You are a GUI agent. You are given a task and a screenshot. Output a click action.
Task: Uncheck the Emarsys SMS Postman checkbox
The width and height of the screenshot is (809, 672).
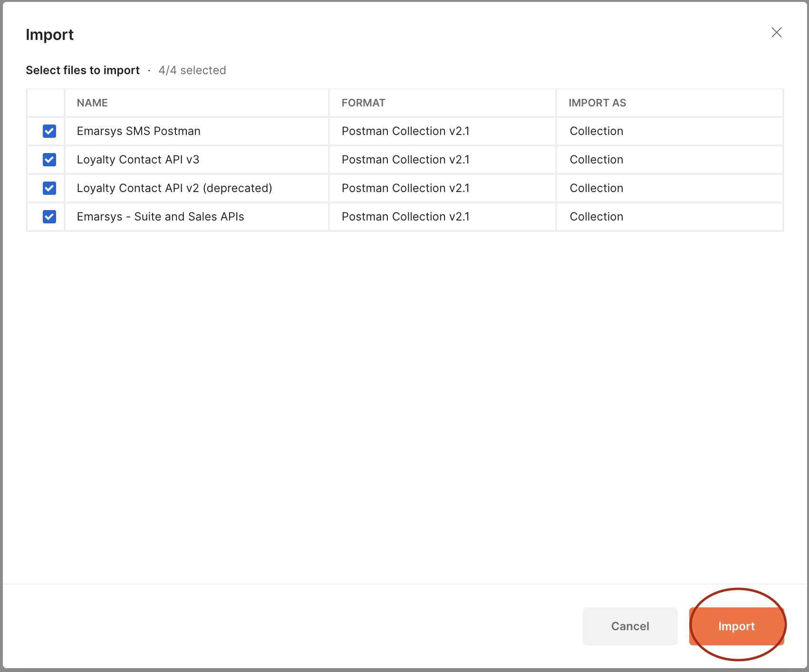pyautogui.click(x=49, y=131)
